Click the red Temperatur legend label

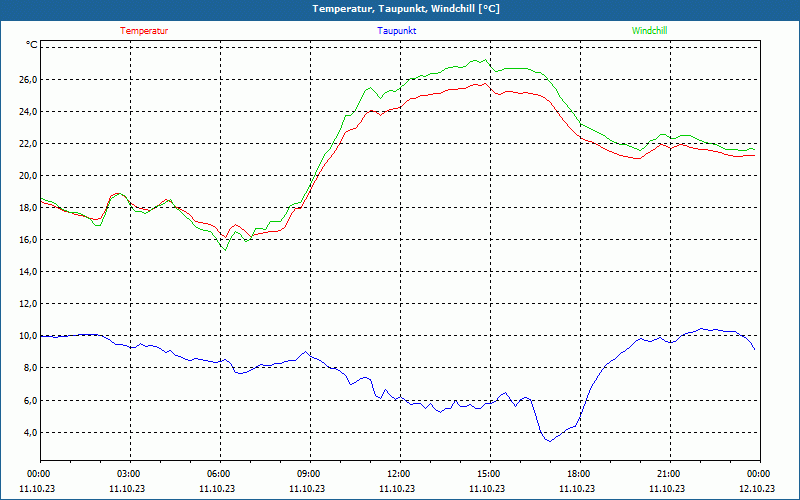coord(144,31)
